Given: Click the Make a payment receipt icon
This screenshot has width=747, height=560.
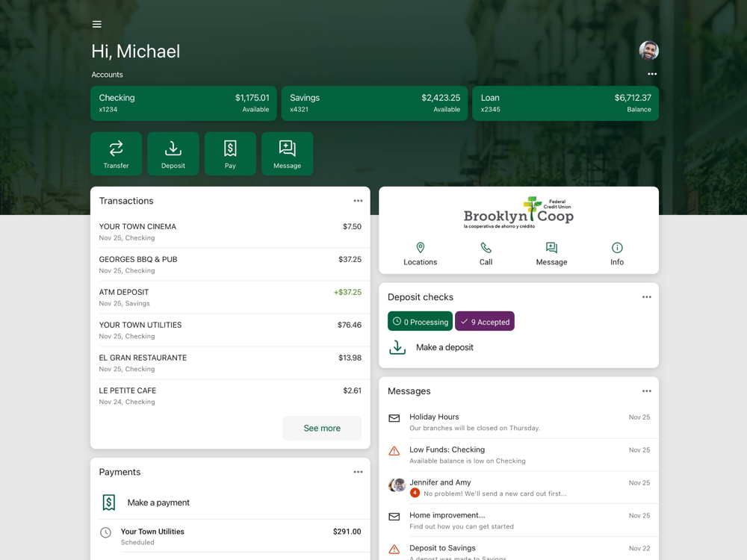Looking at the screenshot, I should (x=108, y=503).
